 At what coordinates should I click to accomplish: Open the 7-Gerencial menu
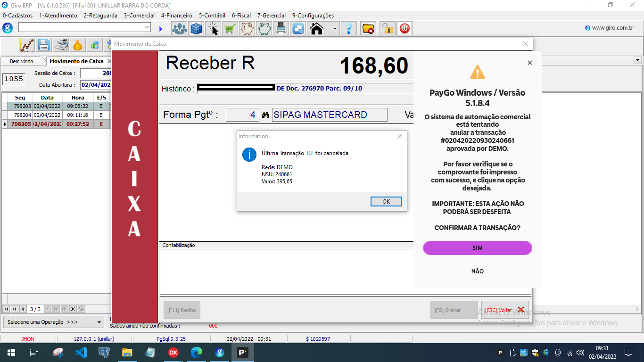click(x=272, y=16)
